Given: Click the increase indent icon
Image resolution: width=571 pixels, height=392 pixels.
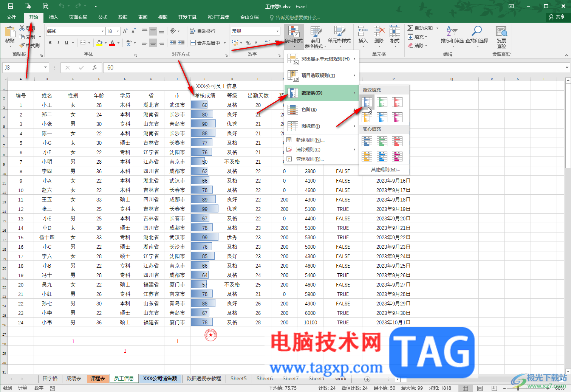Looking at the screenshot, I should pyautogui.click(x=181, y=43).
